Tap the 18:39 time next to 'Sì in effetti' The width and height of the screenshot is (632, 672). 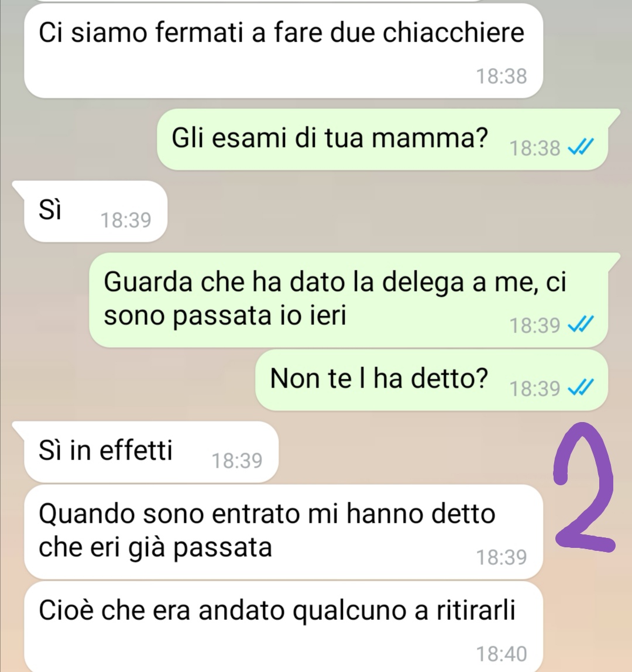point(237,461)
